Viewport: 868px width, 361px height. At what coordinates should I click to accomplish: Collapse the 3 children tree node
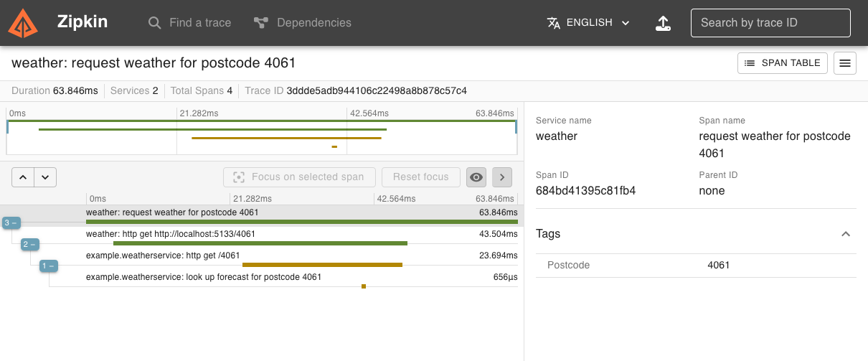pyautogui.click(x=11, y=223)
